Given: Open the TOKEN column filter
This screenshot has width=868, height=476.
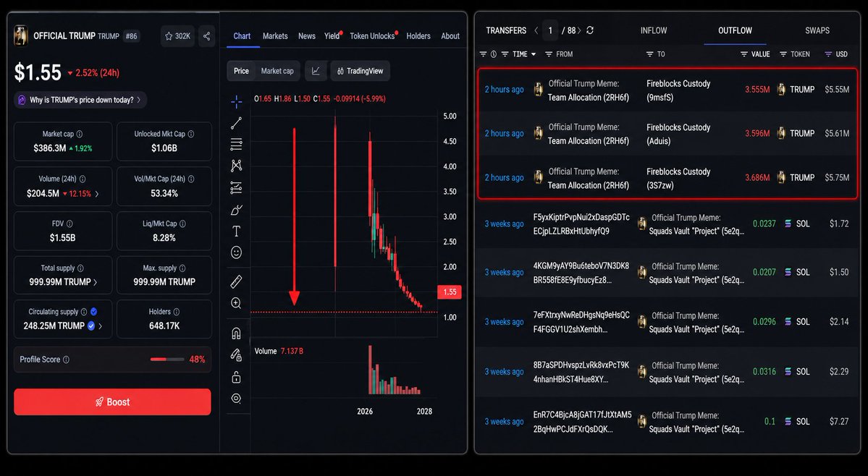Looking at the screenshot, I should tap(783, 54).
